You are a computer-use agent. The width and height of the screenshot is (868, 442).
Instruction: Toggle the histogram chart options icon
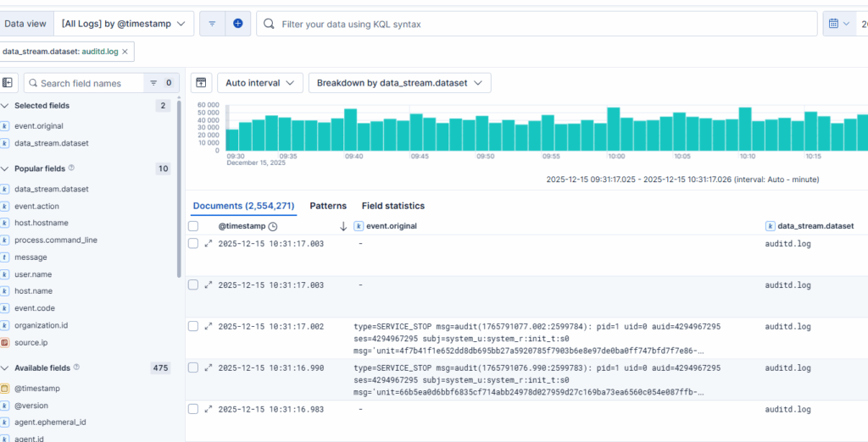tap(201, 83)
